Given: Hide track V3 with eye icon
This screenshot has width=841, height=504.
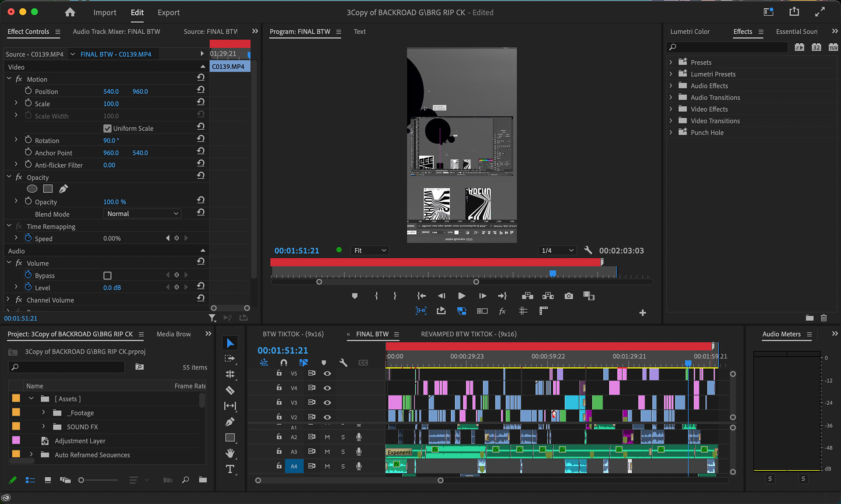Looking at the screenshot, I should [x=327, y=402].
